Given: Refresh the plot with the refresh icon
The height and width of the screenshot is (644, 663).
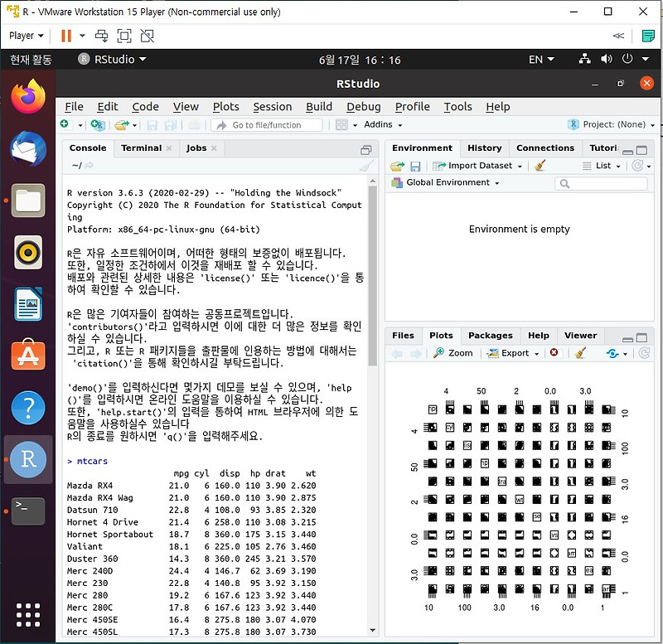Looking at the screenshot, I should click(x=644, y=353).
